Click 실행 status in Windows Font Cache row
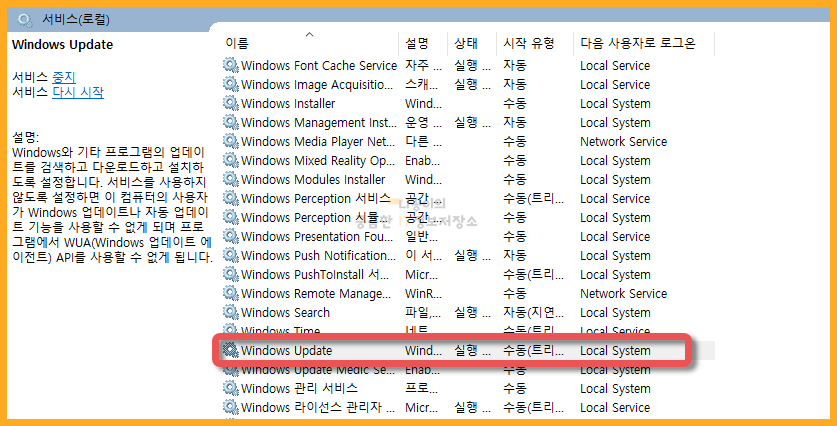Screen dimensions: 837x426 (472, 66)
